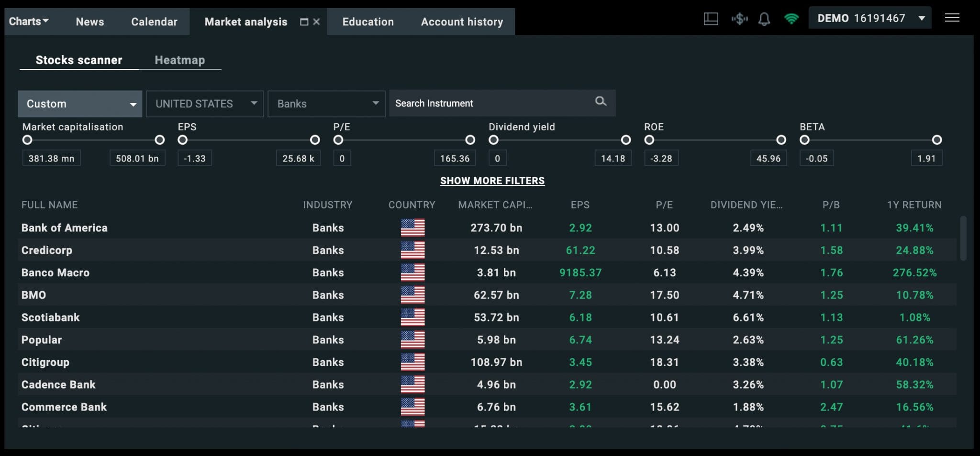Edit Dividend yield maximum value 14.18
Screen dimensions: 980x456
coord(613,158)
